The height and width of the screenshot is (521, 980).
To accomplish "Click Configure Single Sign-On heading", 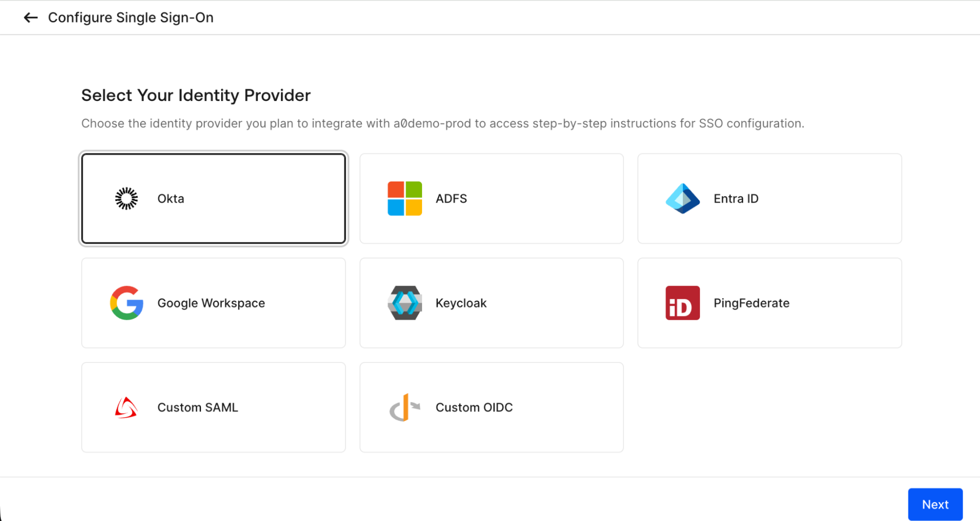I will click(130, 17).
